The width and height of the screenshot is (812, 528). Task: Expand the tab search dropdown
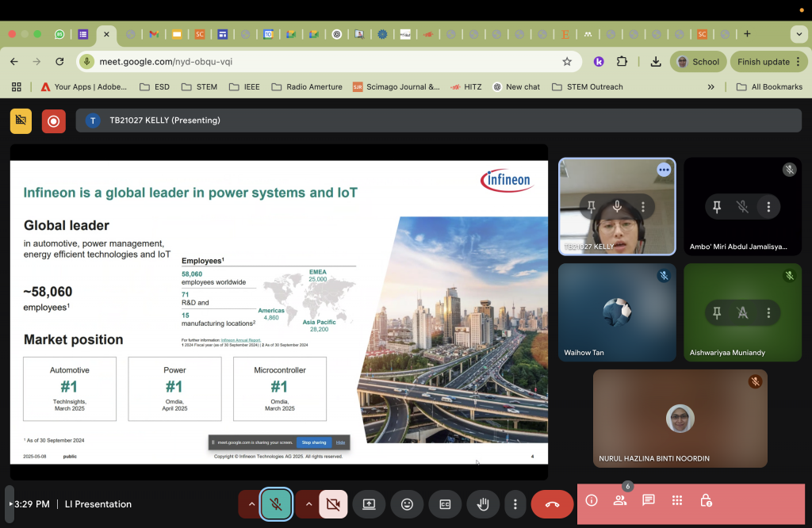click(x=799, y=34)
